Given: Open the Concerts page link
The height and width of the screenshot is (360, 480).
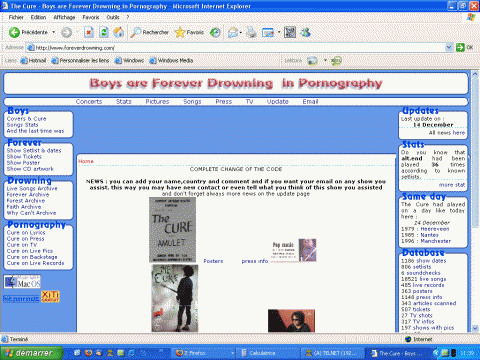Looking at the screenshot, I should click(89, 101).
